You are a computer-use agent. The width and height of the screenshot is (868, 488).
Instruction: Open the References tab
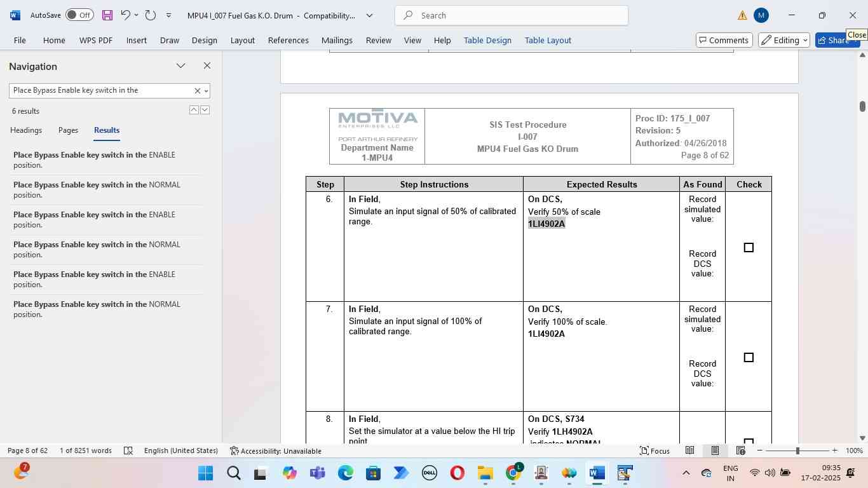(288, 40)
